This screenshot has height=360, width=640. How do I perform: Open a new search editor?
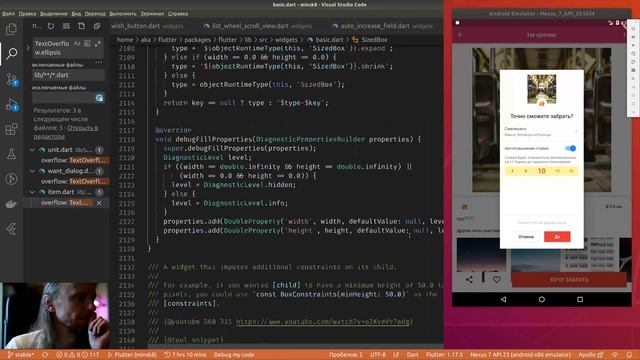click(x=82, y=26)
